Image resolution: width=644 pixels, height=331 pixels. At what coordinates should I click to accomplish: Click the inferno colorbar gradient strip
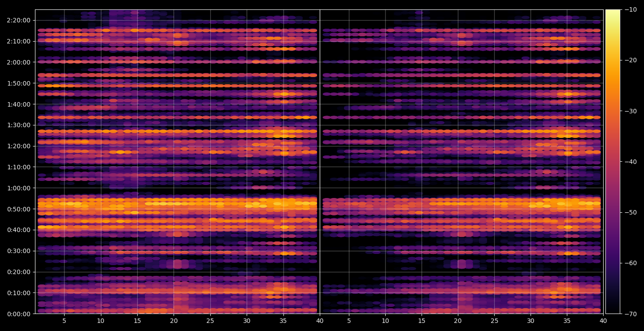click(x=613, y=162)
